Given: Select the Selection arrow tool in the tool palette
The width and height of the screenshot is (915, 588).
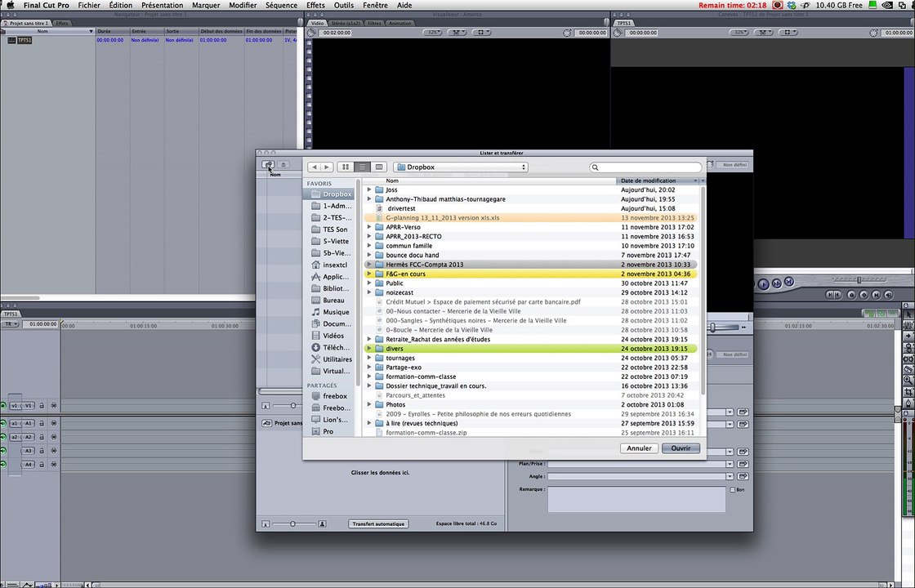Looking at the screenshot, I should point(908,314).
